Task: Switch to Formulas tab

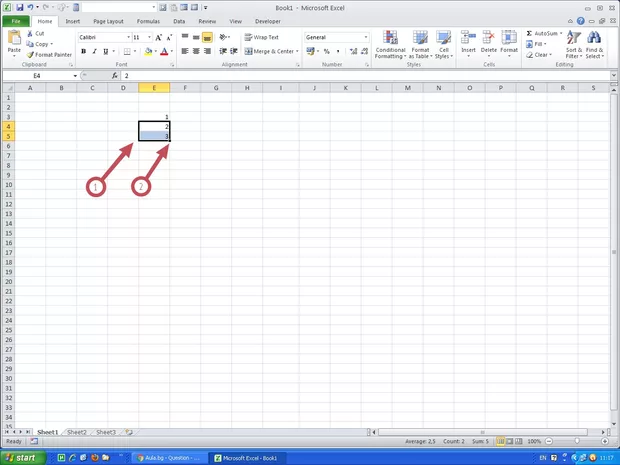Action: click(148, 21)
